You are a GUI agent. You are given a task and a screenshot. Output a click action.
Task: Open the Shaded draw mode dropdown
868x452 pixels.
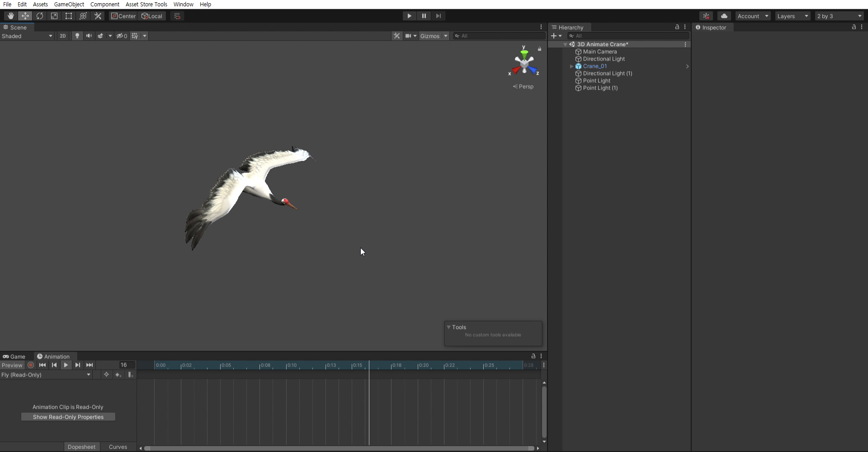point(27,36)
